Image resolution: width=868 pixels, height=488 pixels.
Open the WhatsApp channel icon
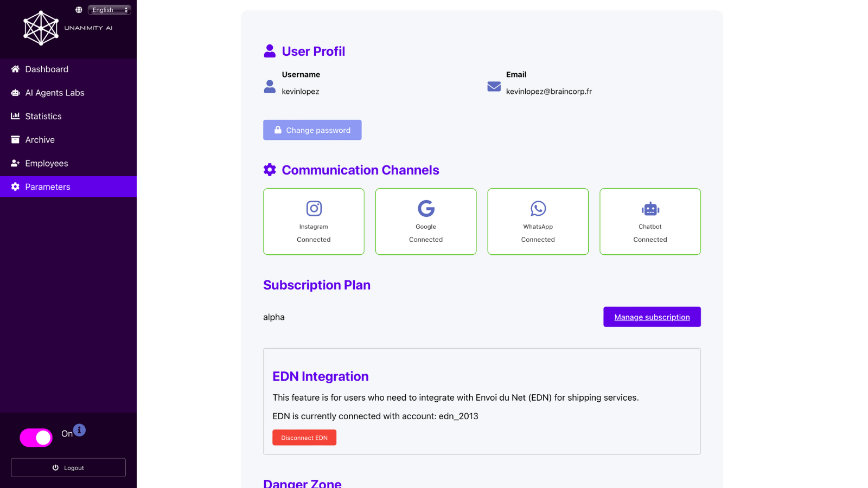coord(538,208)
